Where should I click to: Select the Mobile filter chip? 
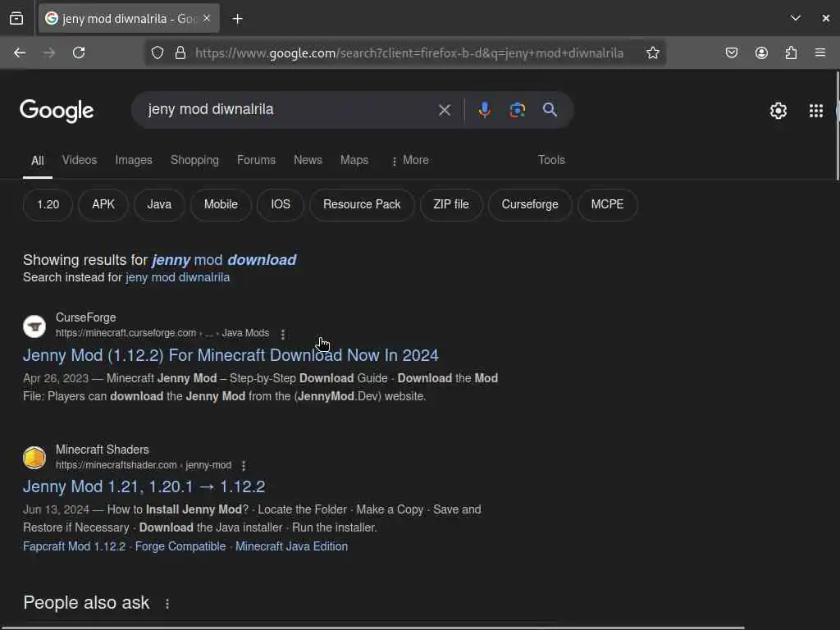click(x=221, y=204)
